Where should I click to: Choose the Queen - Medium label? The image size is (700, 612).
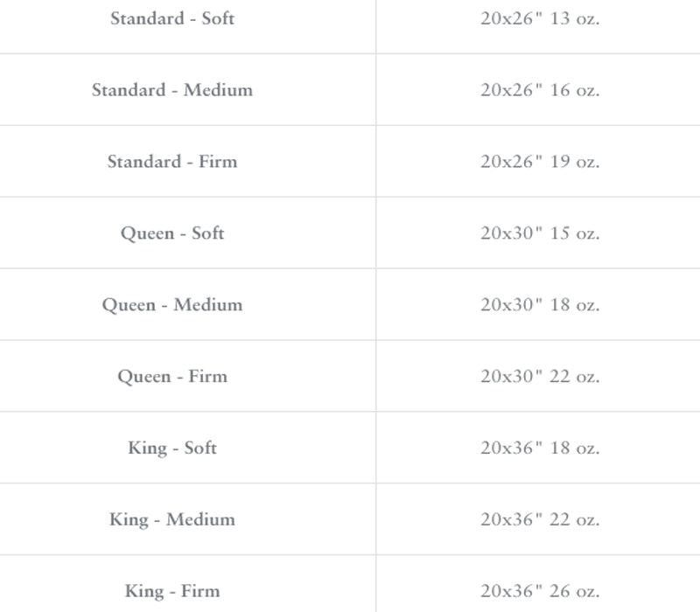tap(172, 305)
